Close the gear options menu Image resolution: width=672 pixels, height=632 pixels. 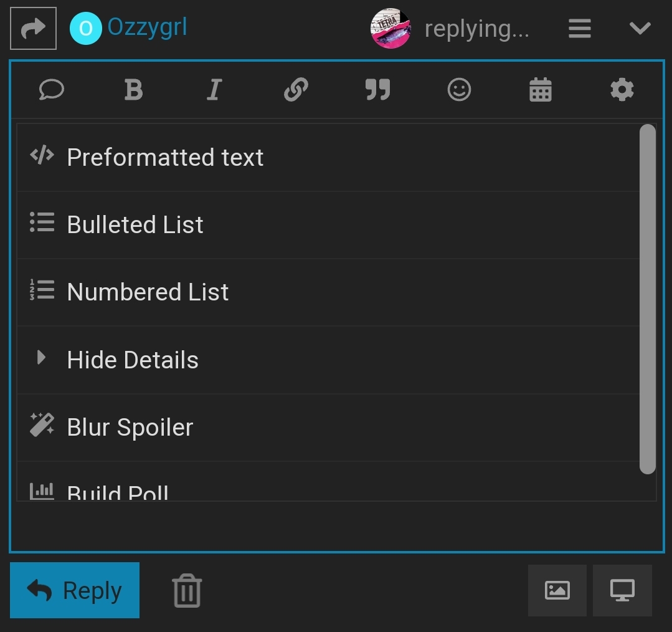(x=622, y=90)
